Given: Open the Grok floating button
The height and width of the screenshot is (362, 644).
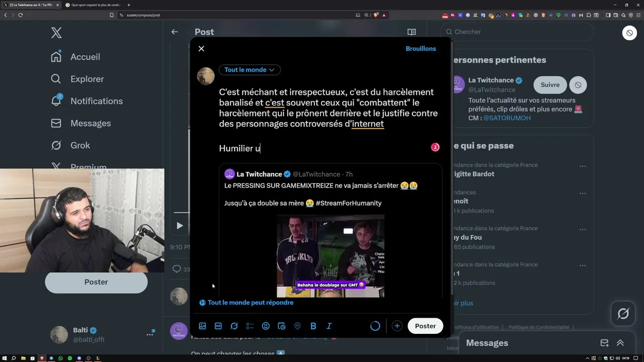Looking at the screenshot, I should click(x=623, y=314).
